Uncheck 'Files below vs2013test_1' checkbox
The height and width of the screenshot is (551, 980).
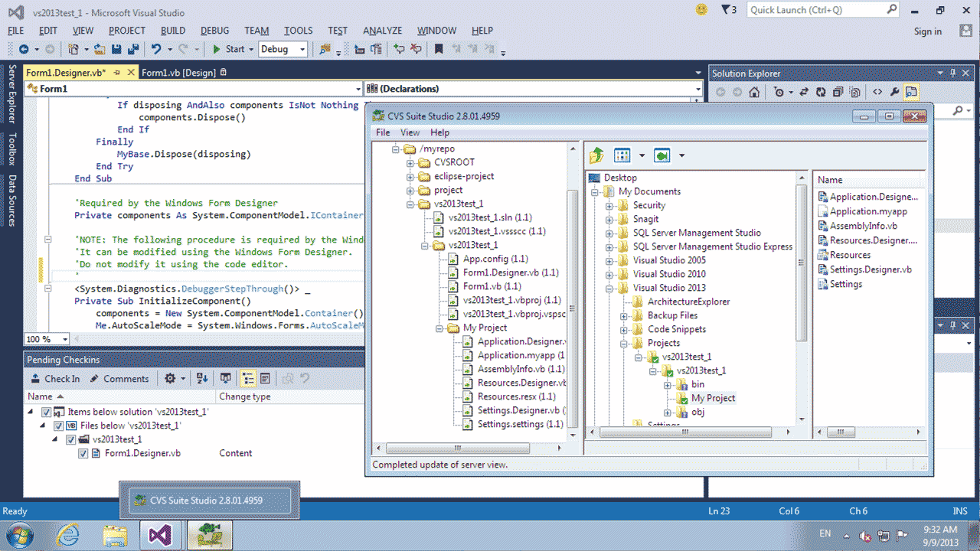click(60, 425)
